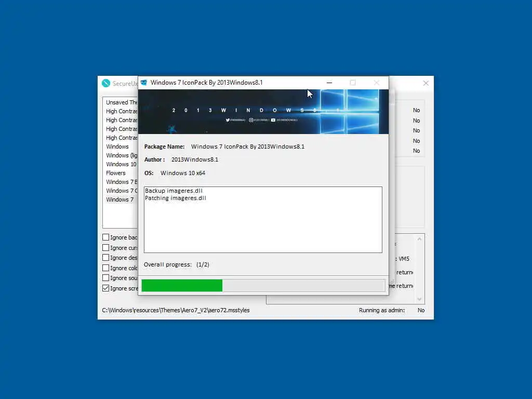Toggle the 'Ignore cur...' checkbox
532x399 pixels.
(x=106, y=248)
